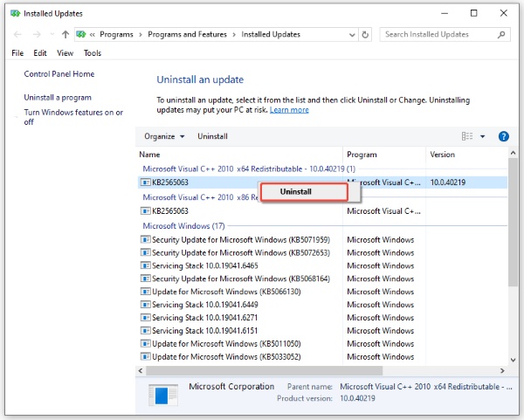Click the details pane update thumbnail

pos(163,395)
